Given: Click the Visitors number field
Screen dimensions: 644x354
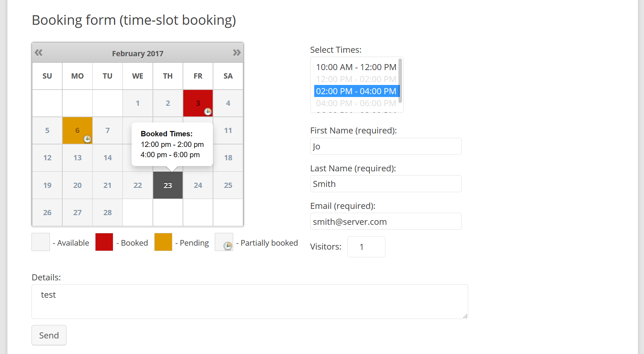Looking at the screenshot, I should point(366,247).
